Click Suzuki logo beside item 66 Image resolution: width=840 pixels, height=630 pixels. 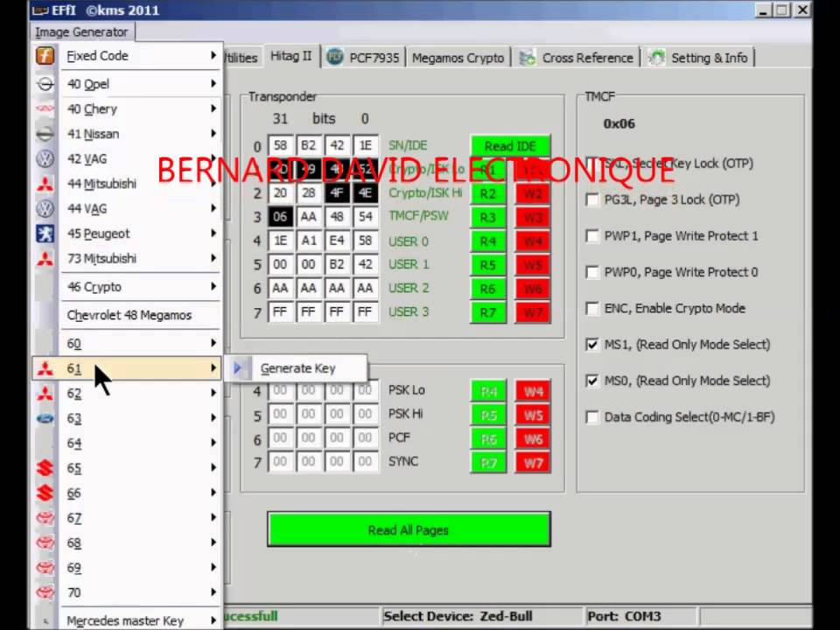point(45,493)
